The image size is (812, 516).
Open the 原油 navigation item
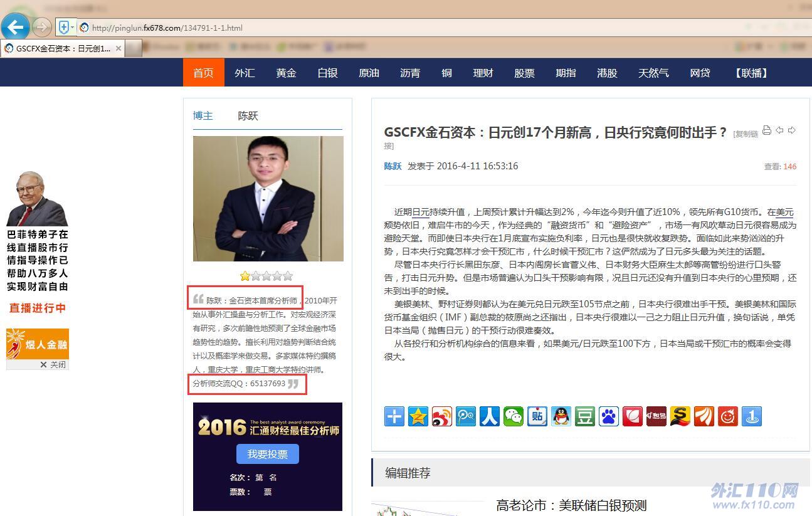pyautogui.click(x=369, y=73)
